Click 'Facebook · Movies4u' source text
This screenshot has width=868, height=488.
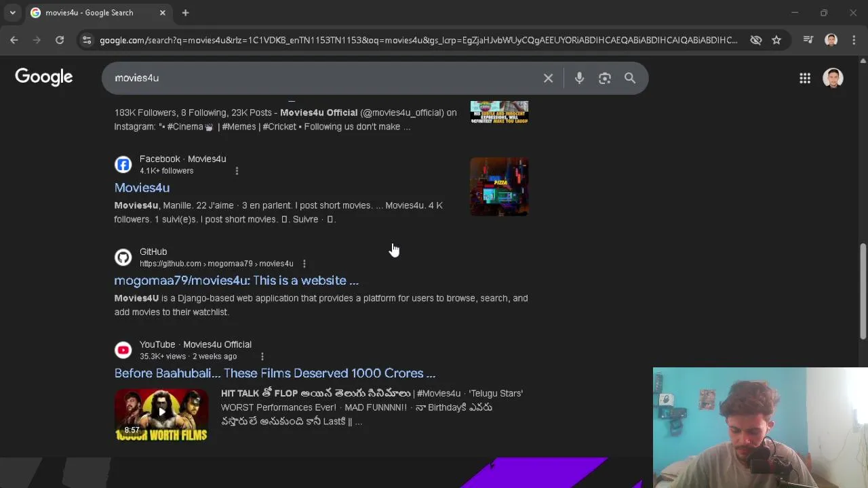click(182, 159)
